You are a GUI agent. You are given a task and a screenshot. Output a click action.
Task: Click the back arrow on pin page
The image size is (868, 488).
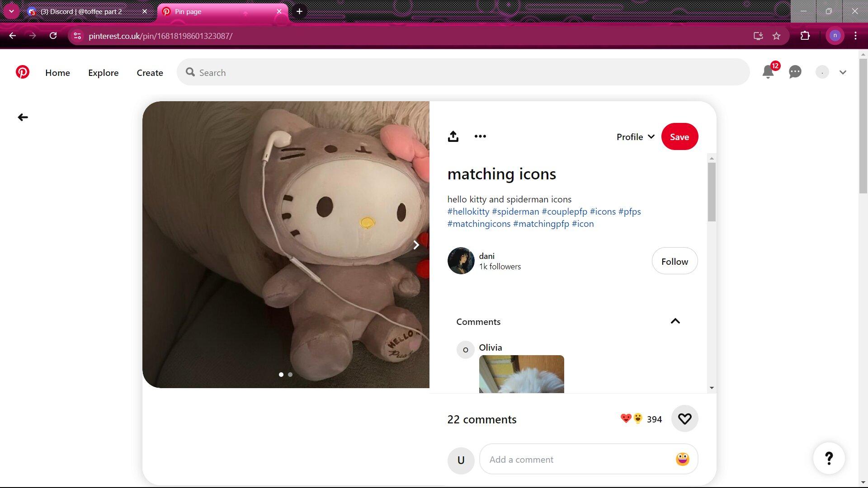click(23, 117)
